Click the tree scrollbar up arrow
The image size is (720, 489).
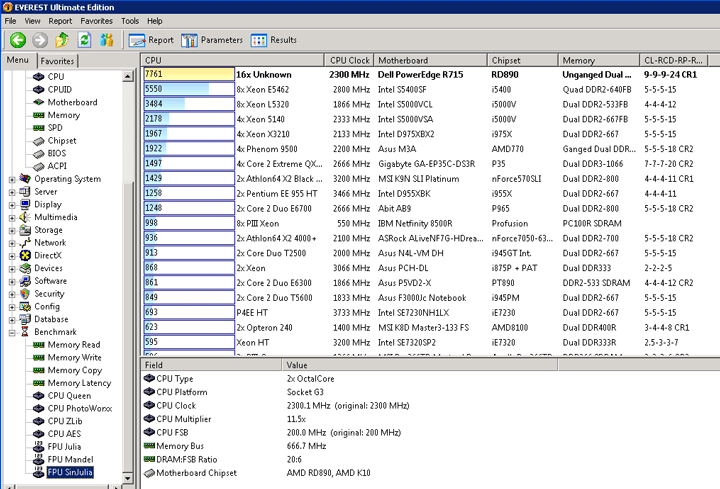(x=128, y=77)
